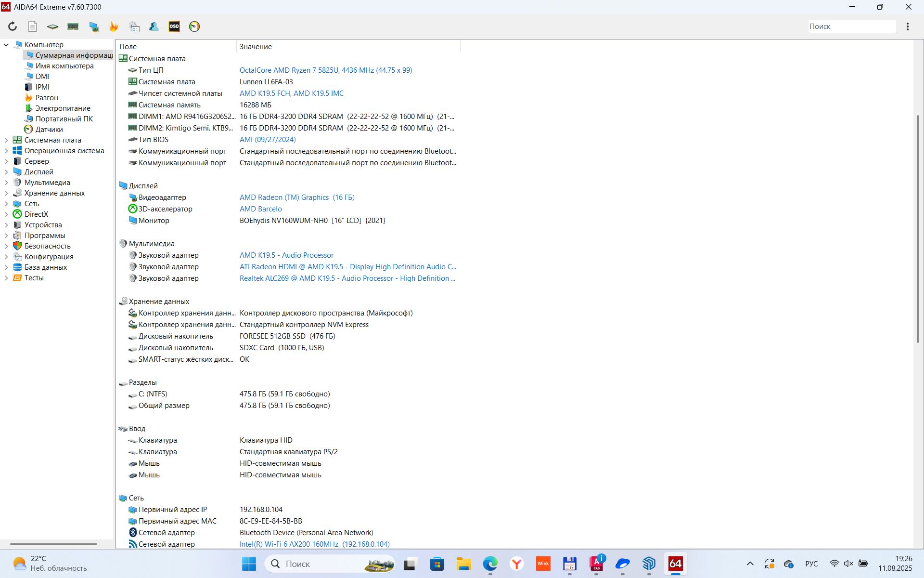Select Устройства in the sidebar tree
The height and width of the screenshot is (578, 924).
click(x=43, y=225)
